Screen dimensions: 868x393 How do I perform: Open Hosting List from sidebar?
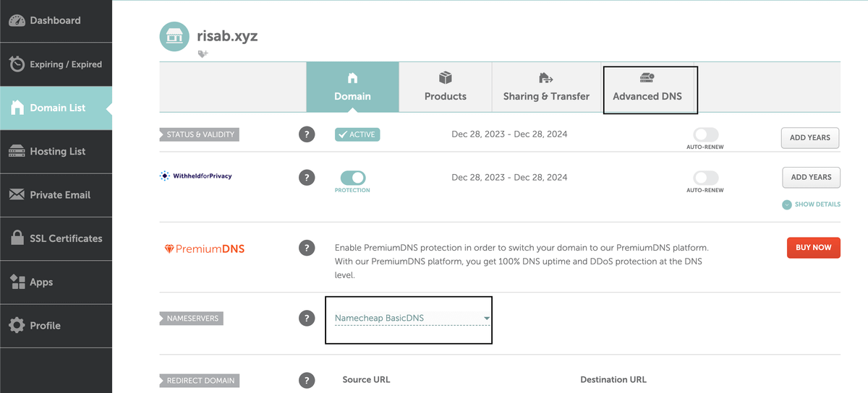click(56, 152)
